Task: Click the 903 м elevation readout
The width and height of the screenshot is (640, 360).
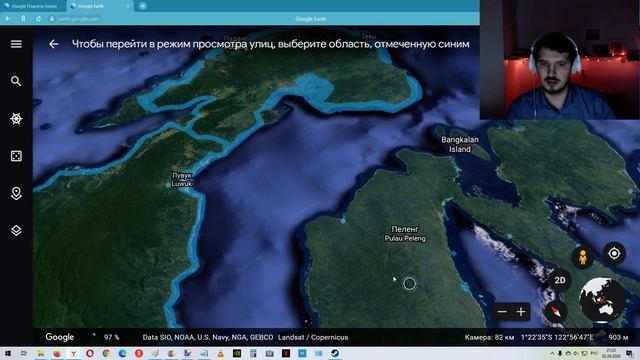Action: (x=618, y=338)
